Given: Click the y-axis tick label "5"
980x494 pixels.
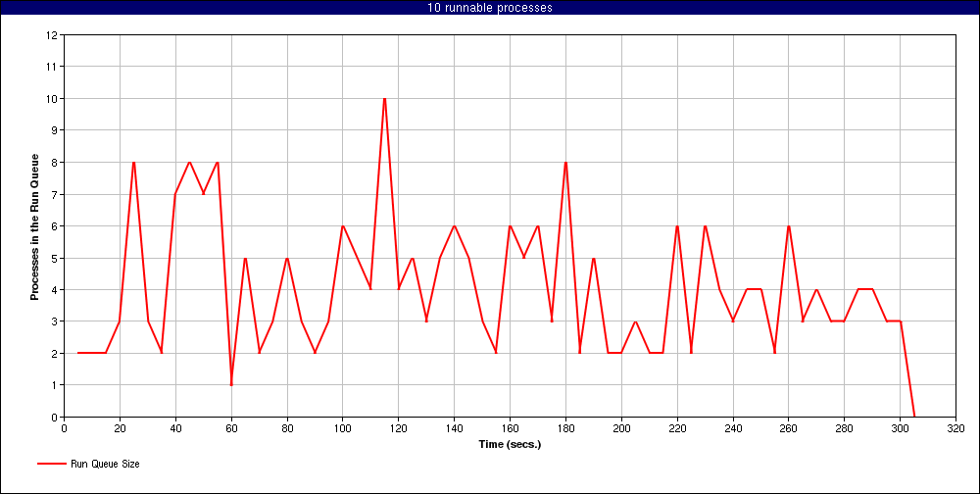Looking at the screenshot, I should (55, 258).
